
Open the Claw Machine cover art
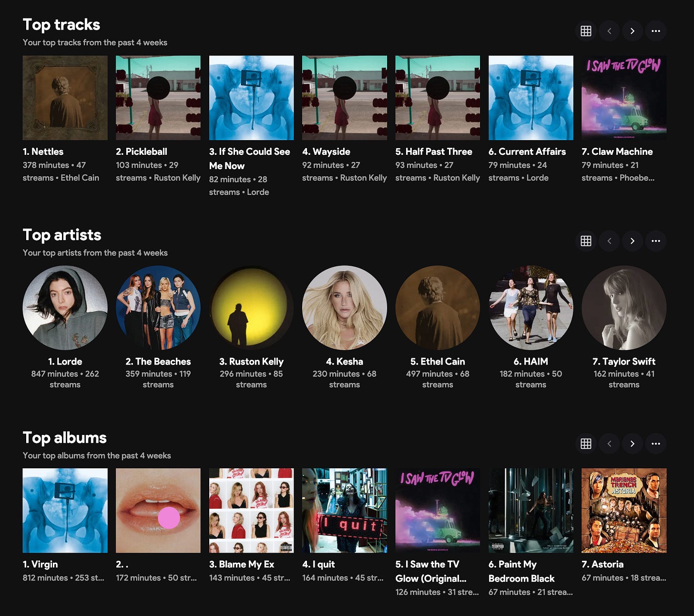coord(624,98)
